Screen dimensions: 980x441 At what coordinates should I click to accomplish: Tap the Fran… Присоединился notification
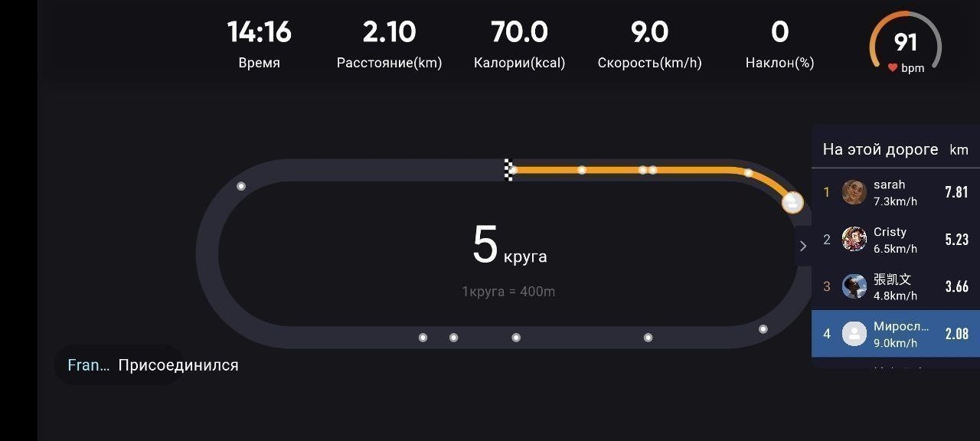(153, 365)
